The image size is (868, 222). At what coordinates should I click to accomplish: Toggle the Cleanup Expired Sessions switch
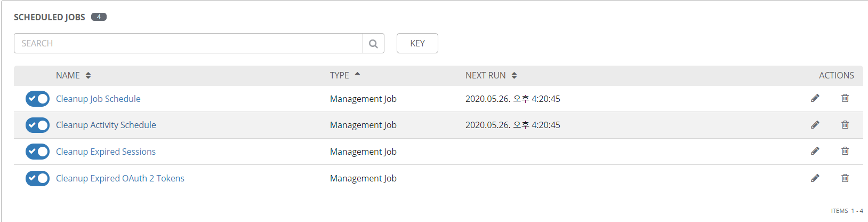[x=37, y=152]
